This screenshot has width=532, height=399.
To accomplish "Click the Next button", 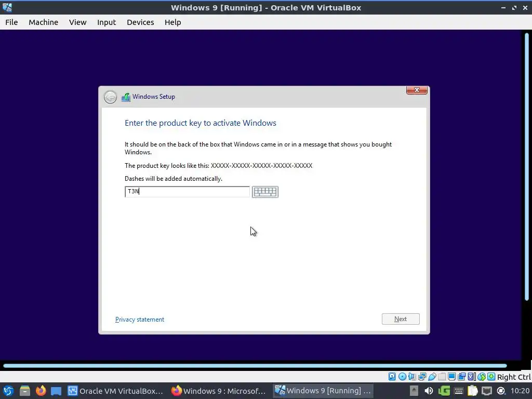I will 401,319.
